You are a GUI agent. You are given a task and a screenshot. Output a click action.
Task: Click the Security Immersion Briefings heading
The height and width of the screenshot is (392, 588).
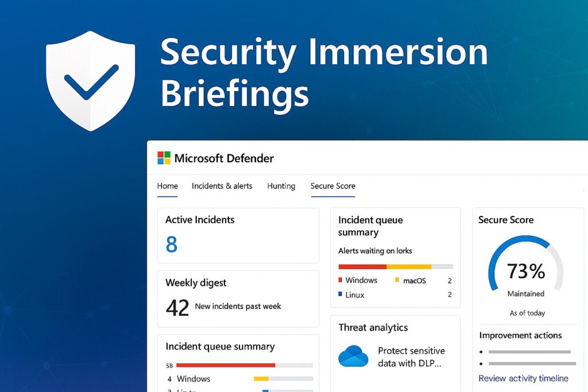tap(323, 72)
